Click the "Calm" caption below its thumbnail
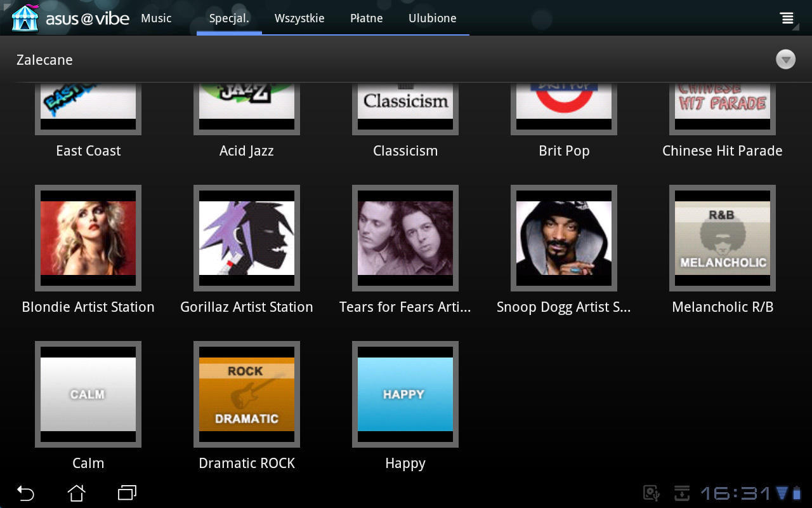This screenshot has width=812, height=508. coord(88,464)
